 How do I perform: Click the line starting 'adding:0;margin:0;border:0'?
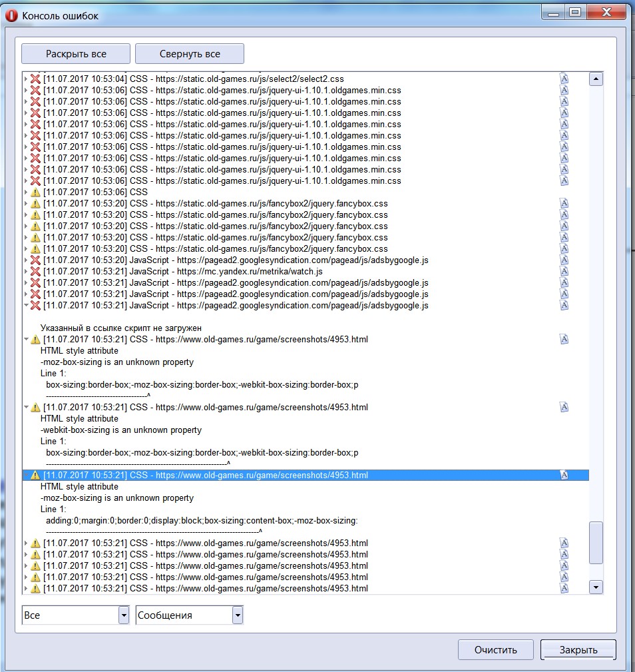coord(202,521)
